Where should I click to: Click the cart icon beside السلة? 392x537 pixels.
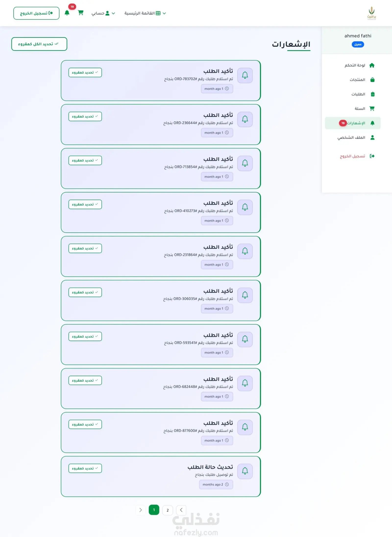(372, 109)
